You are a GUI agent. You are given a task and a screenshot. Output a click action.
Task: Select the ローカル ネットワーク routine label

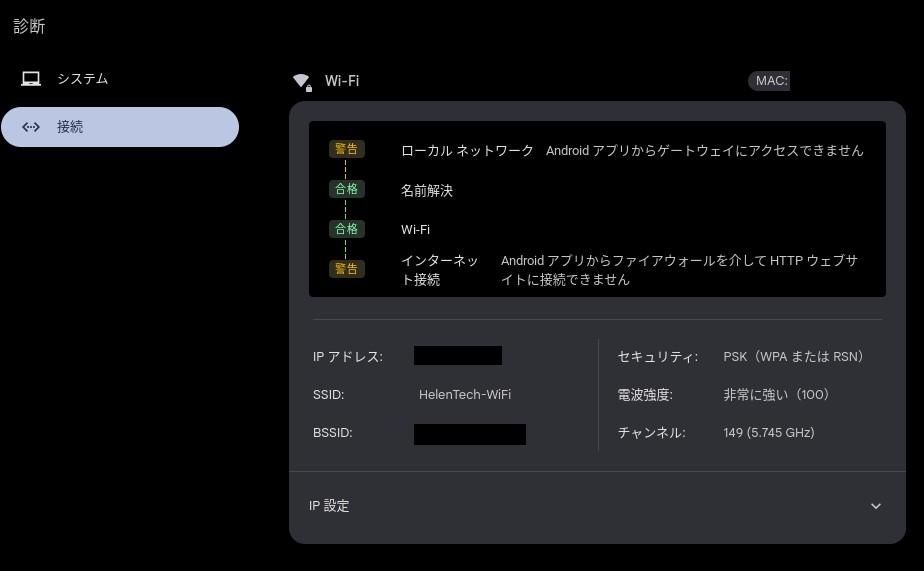click(x=467, y=151)
